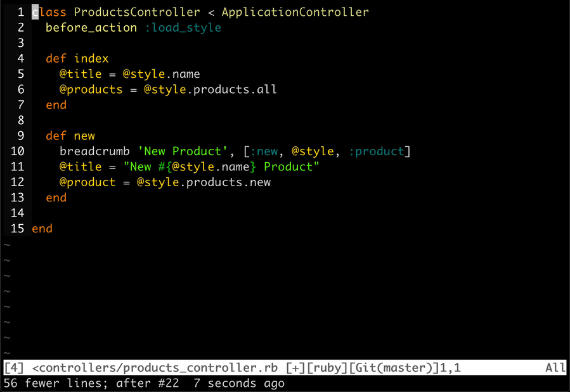
Task: Click the ':new' symbol on line 10
Action: click(264, 151)
